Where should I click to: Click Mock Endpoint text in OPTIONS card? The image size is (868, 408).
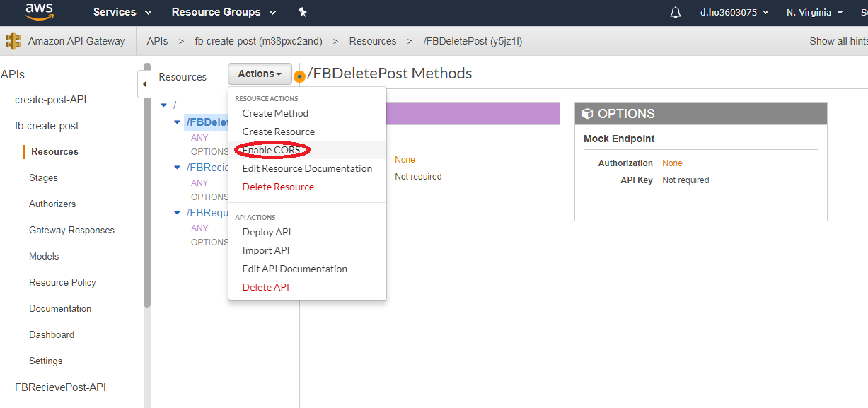(619, 139)
